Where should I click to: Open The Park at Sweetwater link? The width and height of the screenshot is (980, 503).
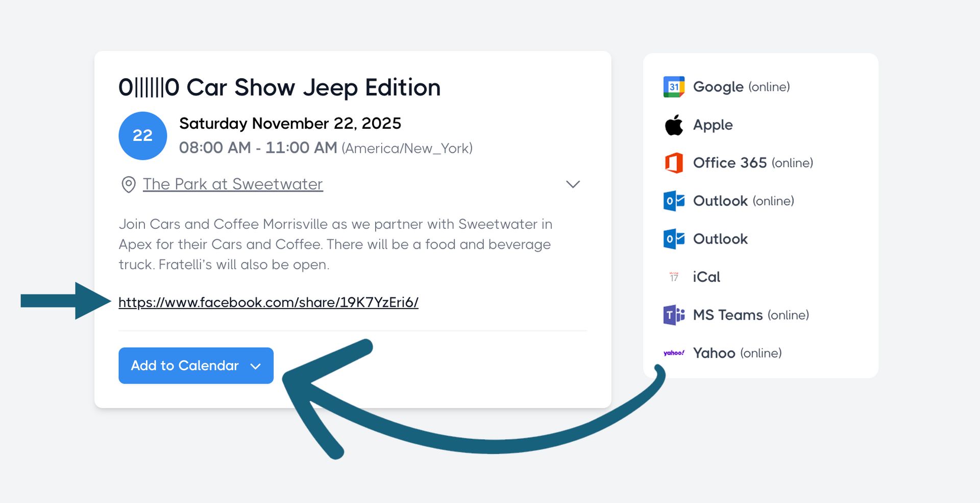[x=233, y=184]
